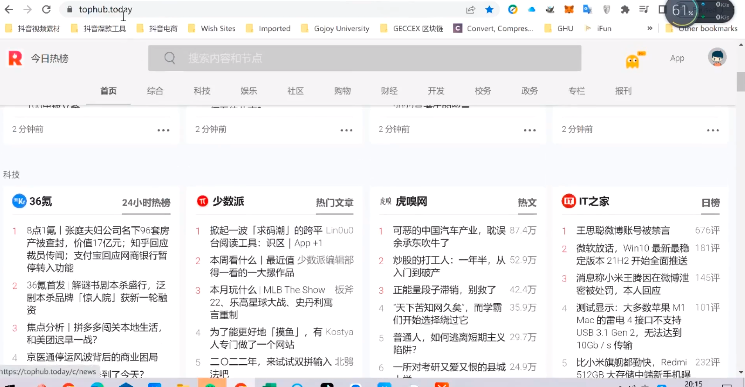Open the Imported bookmark folder

(268, 28)
